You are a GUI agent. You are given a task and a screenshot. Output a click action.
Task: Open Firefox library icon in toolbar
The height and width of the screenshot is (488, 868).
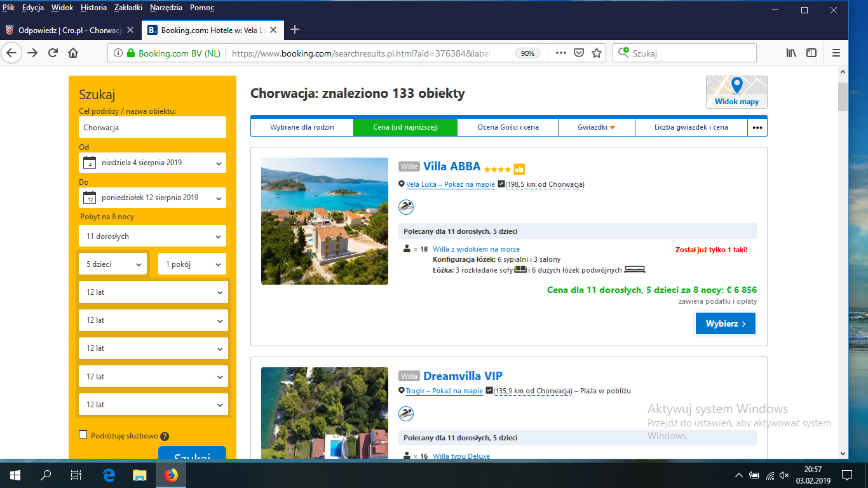[x=791, y=53]
